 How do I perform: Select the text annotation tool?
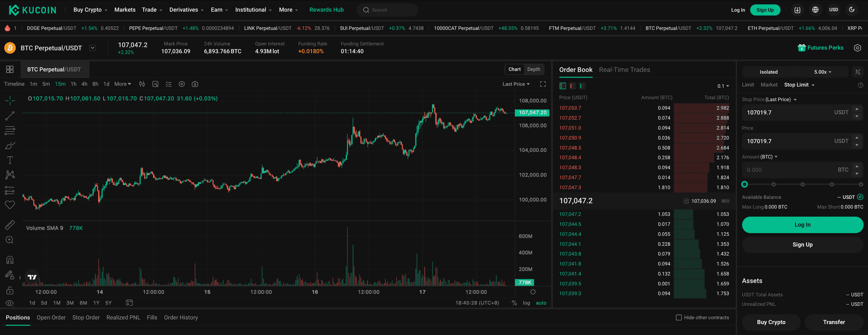click(x=10, y=160)
